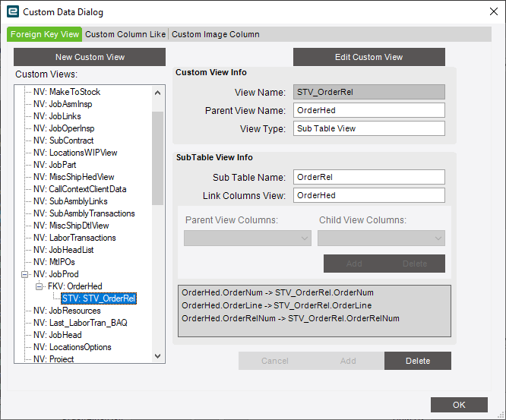Select FKV: OrderHed in the tree
506x420 pixels.
pos(75,286)
